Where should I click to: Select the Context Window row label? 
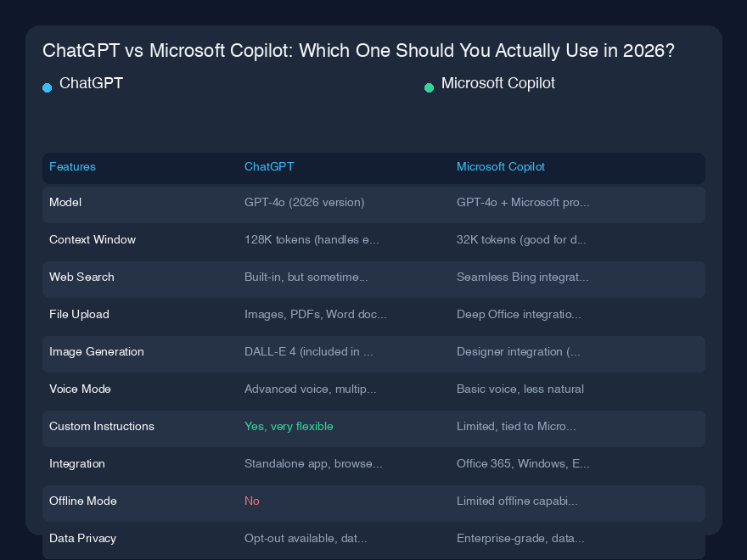[93, 239]
